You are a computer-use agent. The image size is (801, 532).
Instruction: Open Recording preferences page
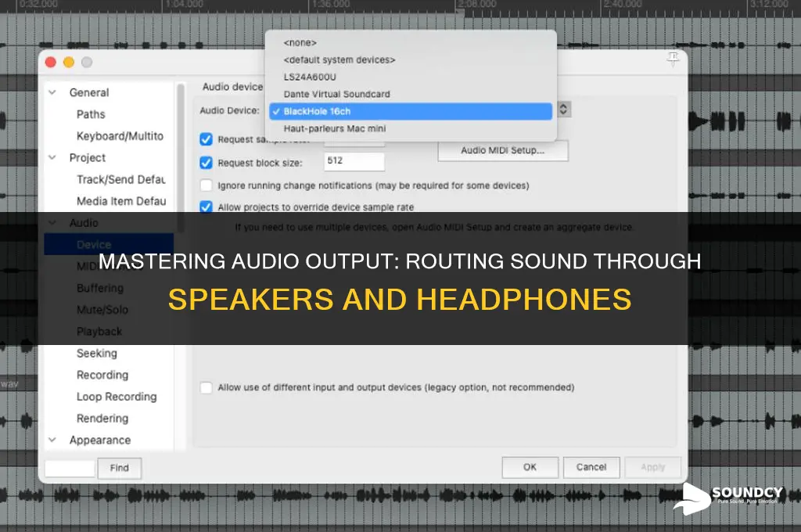coord(102,375)
